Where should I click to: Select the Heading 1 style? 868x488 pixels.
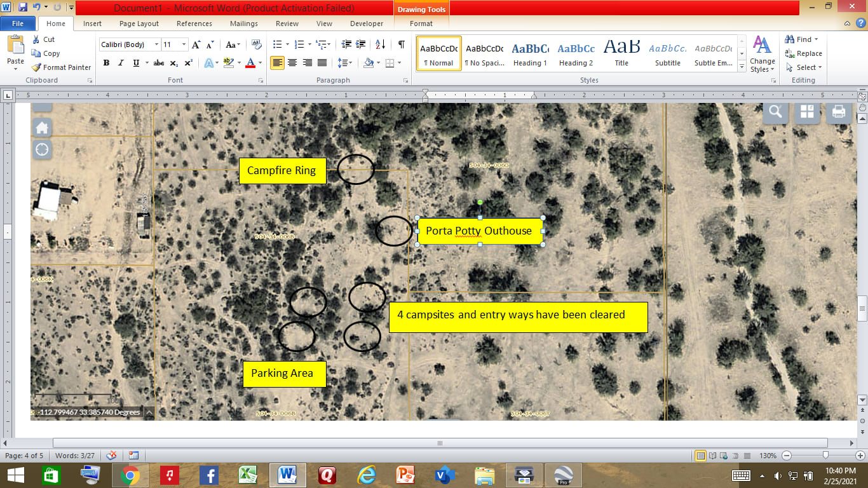[x=530, y=53]
